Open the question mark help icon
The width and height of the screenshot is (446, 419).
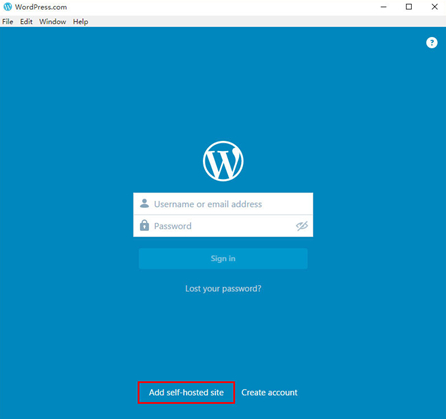tap(432, 43)
